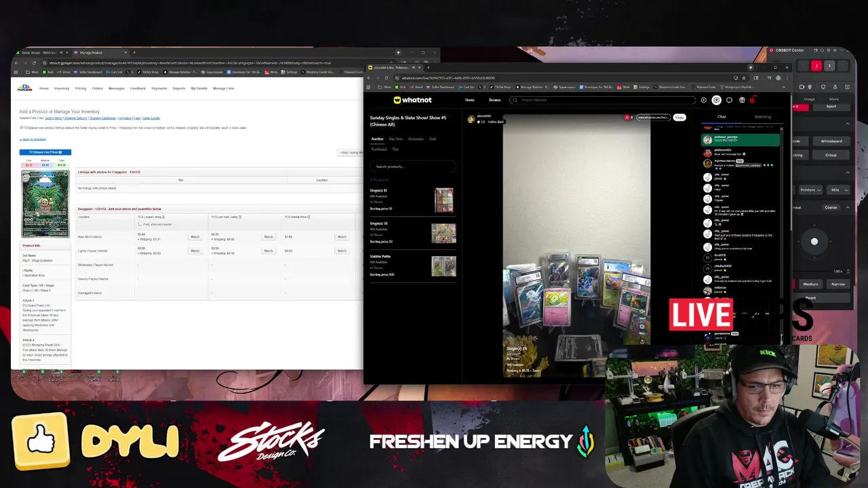This screenshot has height=488, width=868.
Task: Open Whatnot messages speech bubble icon
Action: point(729,100)
